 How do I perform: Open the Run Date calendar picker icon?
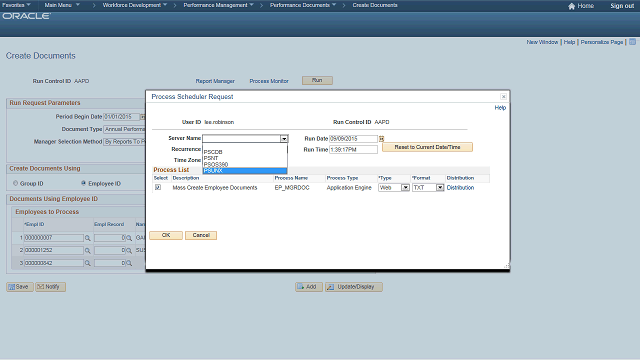[x=381, y=139]
